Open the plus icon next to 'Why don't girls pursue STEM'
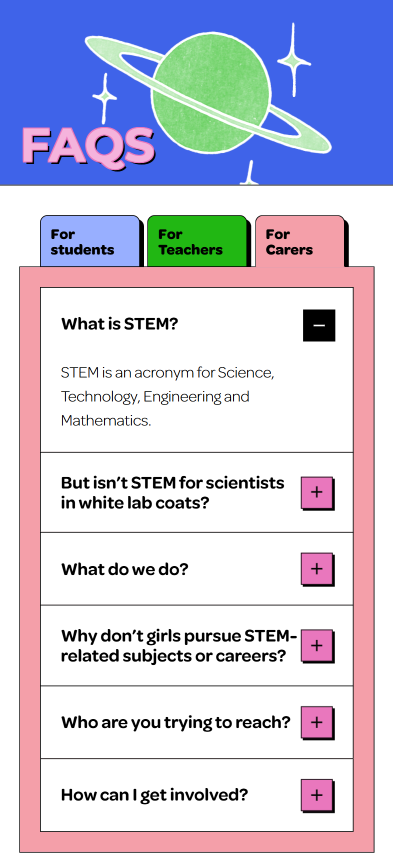 [x=317, y=646]
